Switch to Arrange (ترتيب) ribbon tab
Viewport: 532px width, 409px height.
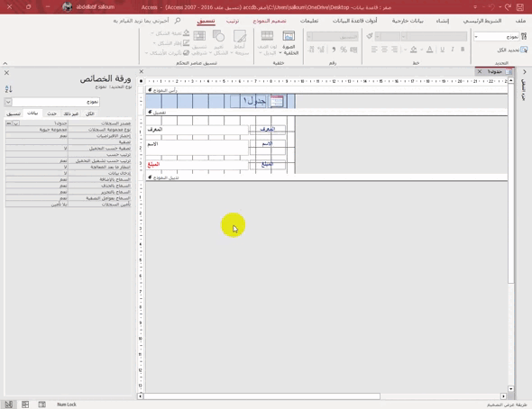click(x=233, y=21)
